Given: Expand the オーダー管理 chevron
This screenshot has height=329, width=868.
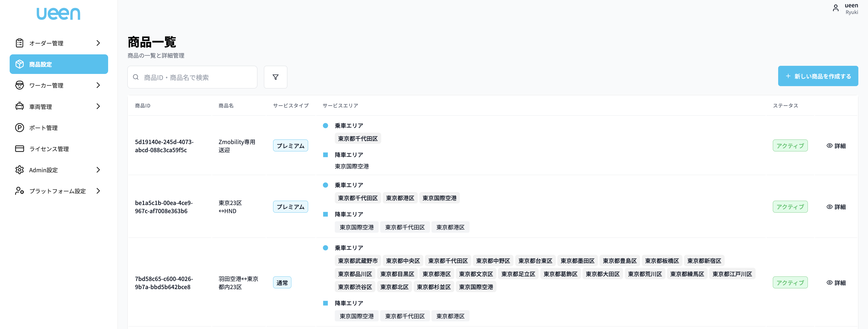Looking at the screenshot, I should pos(98,43).
